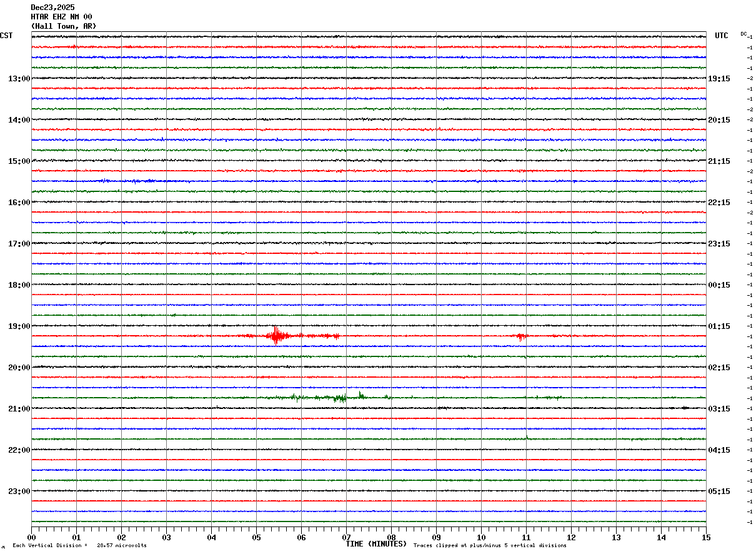Click the 13 minute axis tick label

pyautogui.click(x=616, y=537)
